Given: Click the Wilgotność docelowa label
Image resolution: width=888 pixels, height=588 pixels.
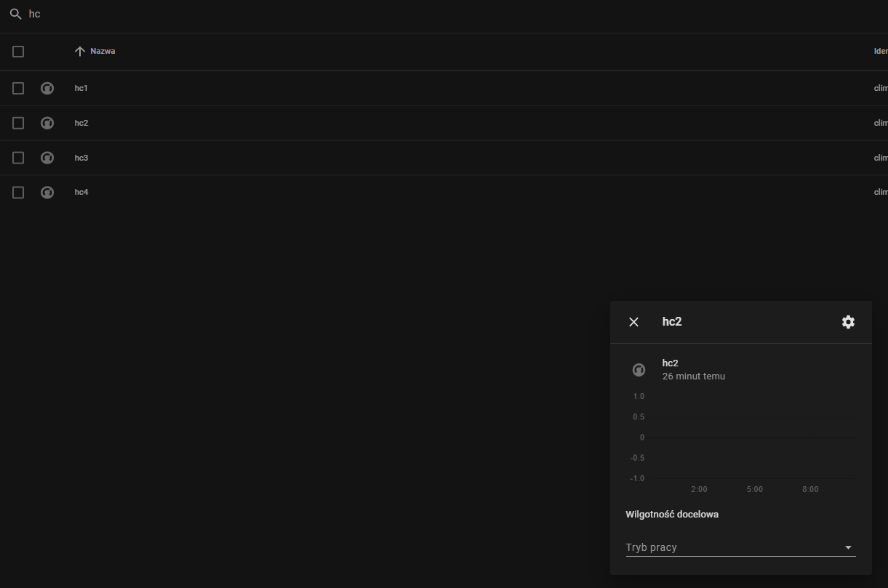Looking at the screenshot, I should point(672,515).
